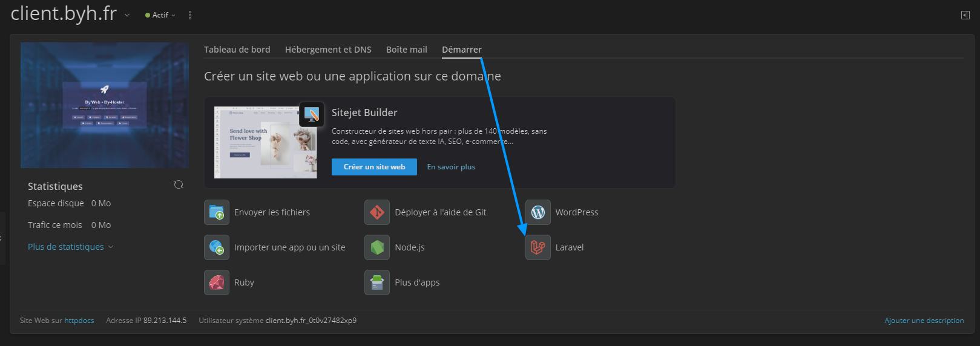Screen dimensions: 980x346
Task: Follow the En savoir plus link
Action: point(451,167)
